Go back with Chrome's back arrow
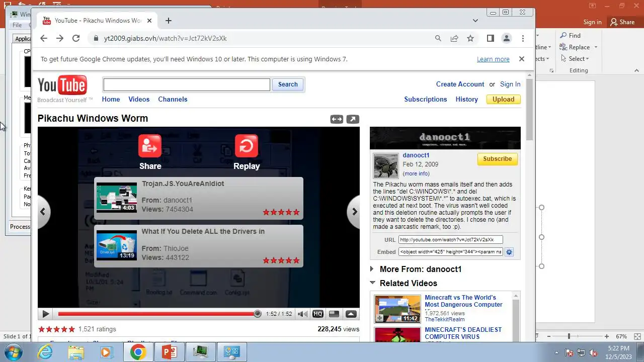Screen dimensions: 644x362 [44, 38]
